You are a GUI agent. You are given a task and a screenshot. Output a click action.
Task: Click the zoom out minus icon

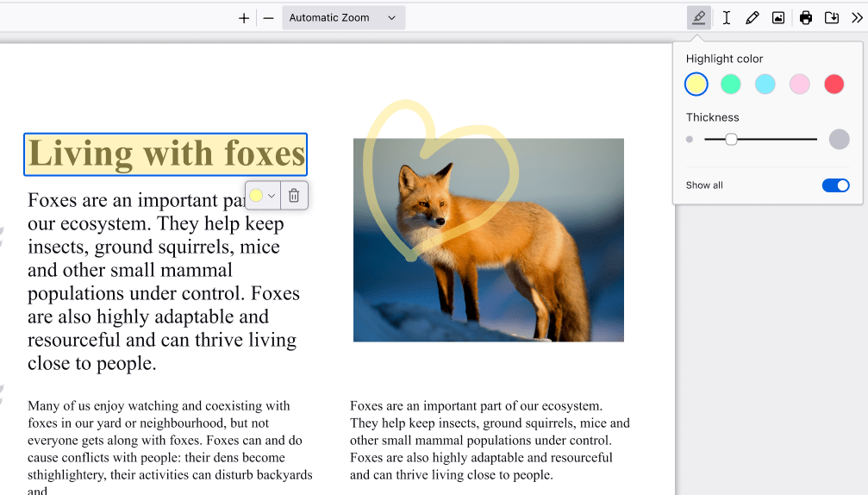(268, 18)
